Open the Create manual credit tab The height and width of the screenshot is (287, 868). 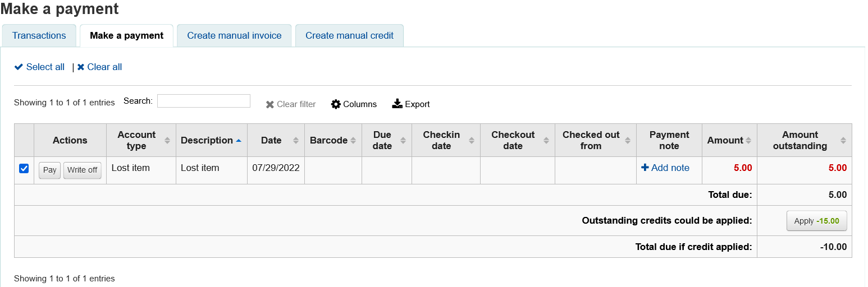coord(349,35)
